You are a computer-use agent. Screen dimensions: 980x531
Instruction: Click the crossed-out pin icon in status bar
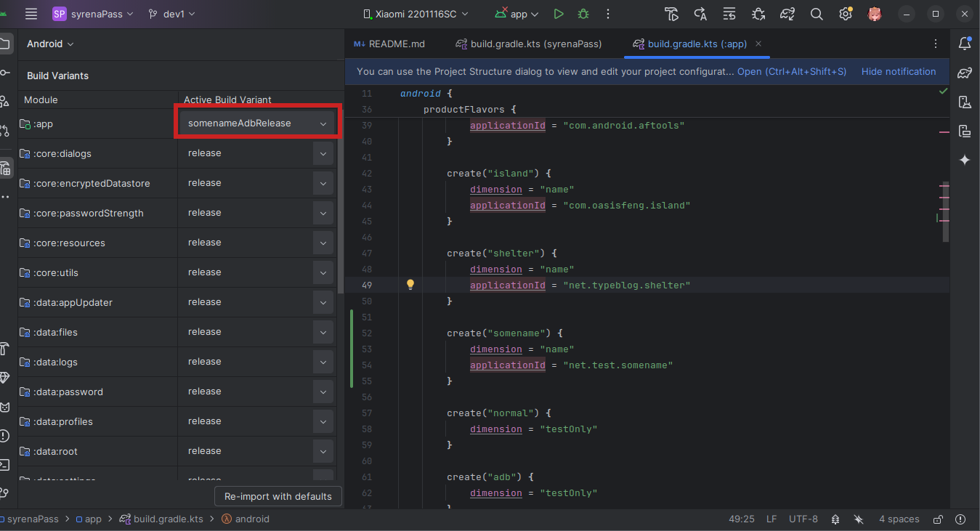[x=859, y=519]
